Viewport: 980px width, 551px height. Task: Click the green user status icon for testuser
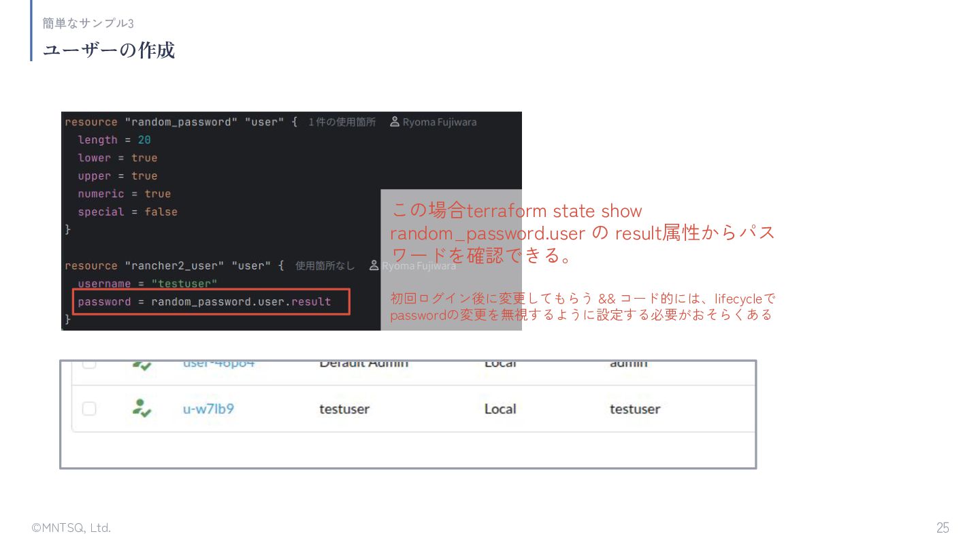pyautogui.click(x=142, y=408)
